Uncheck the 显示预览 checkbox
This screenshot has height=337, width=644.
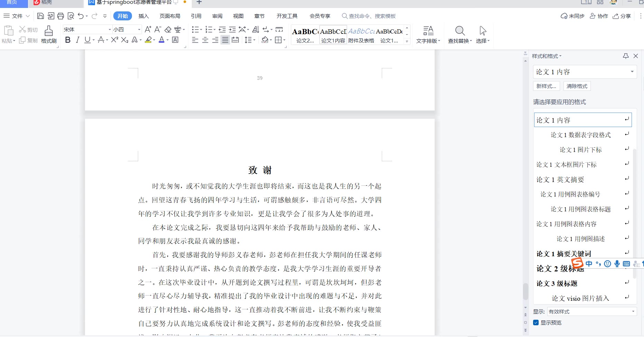(x=536, y=322)
